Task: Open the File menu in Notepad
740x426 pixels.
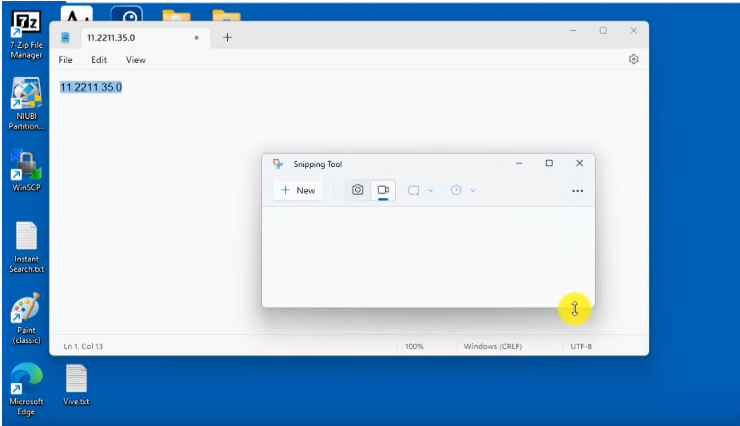Action: tap(66, 60)
